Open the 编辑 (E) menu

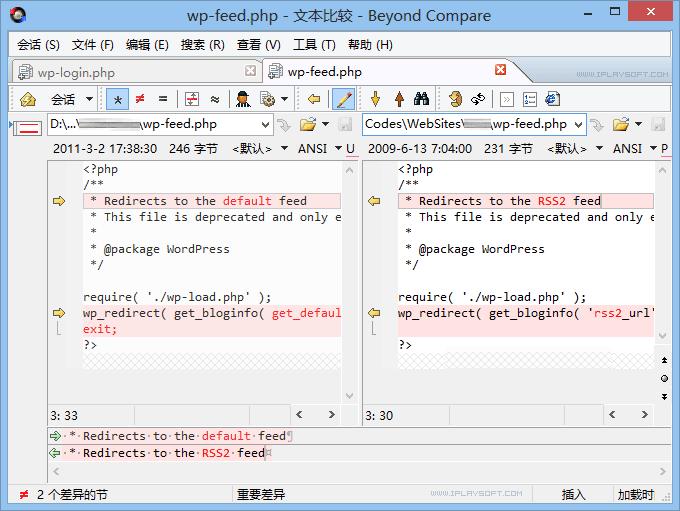pyautogui.click(x=147, y=45)
